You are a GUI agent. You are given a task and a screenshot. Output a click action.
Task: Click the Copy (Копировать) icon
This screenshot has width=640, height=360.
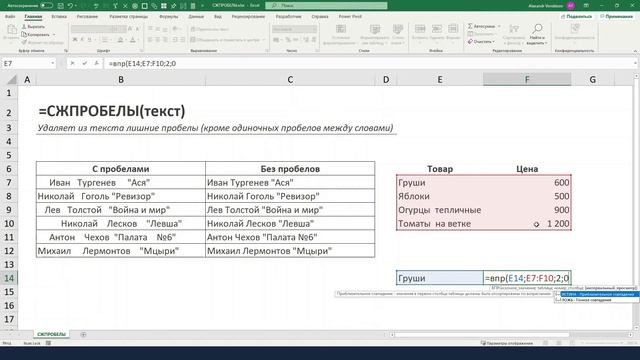[24, 34]
